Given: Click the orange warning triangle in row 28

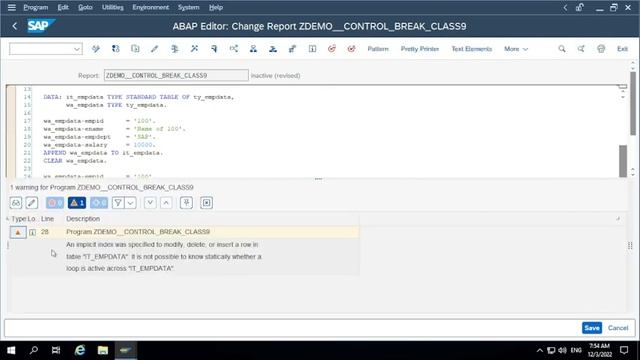Looking at the screenshot, I should [18, 232].
